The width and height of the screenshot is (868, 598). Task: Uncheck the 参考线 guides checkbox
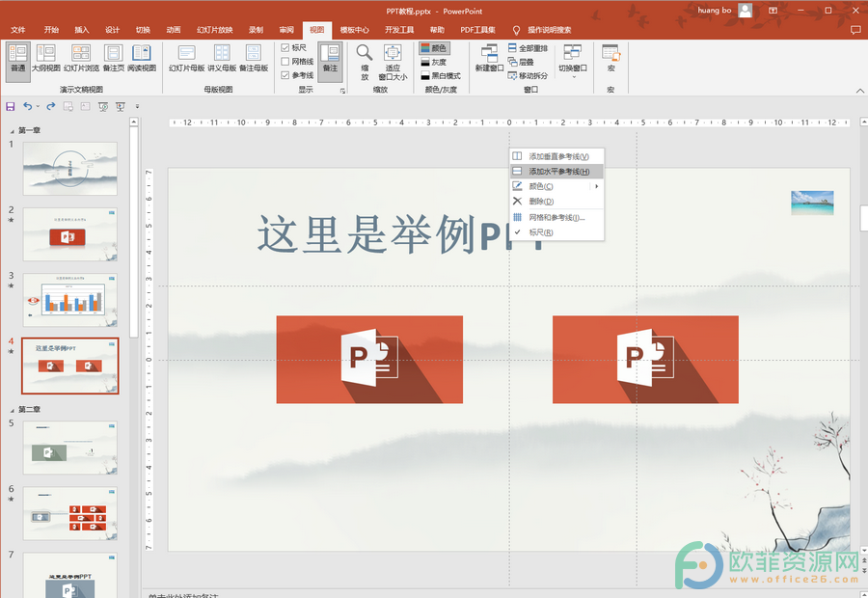pos(285,75)
